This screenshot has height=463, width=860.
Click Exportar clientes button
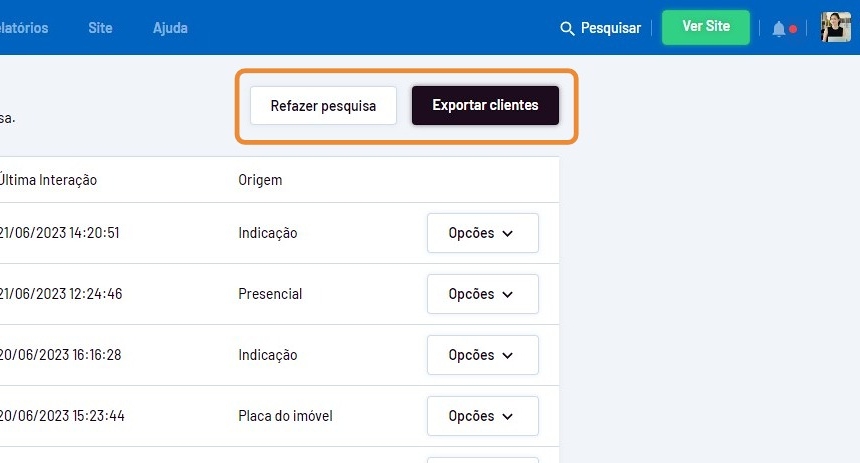pos(485,105)
